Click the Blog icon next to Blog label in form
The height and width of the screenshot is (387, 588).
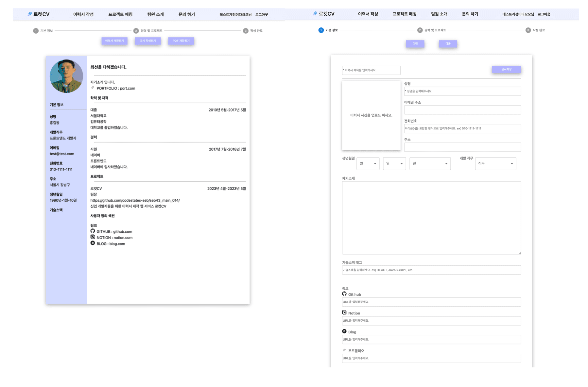click(x=344, y=331)
